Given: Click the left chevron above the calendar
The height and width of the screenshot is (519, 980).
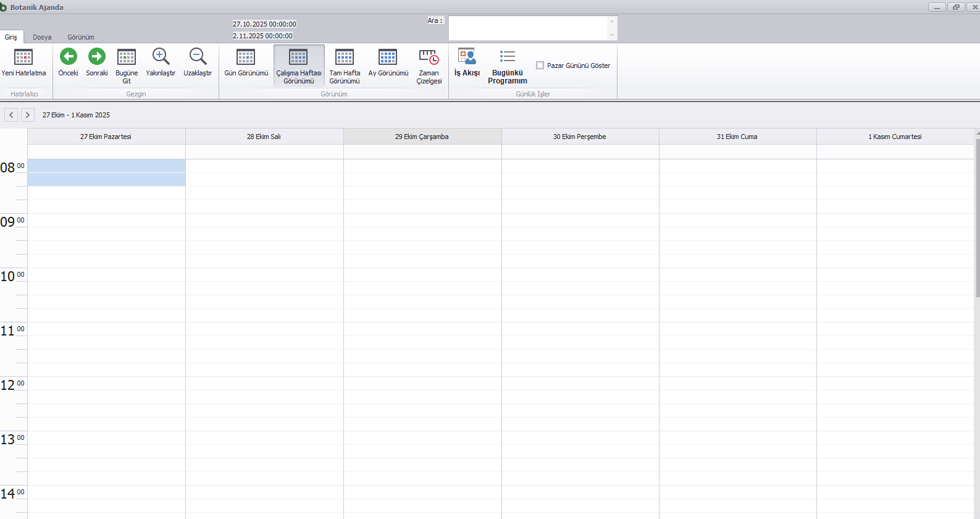Looking at the screenshot, I should click(11, 115).
